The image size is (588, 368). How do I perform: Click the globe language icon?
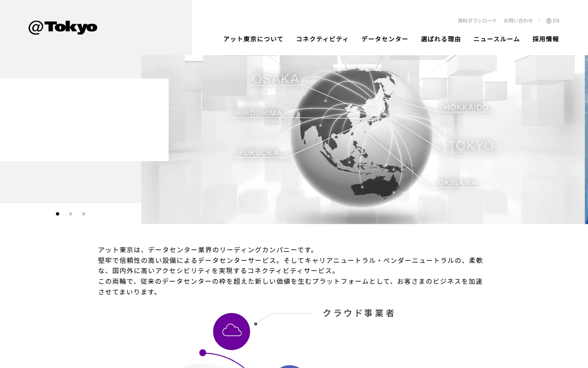(549, 21)
